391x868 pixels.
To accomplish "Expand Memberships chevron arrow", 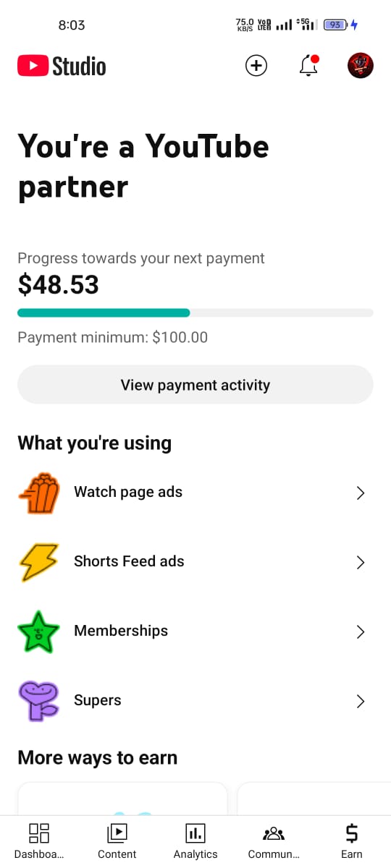I will pos(361,631).
